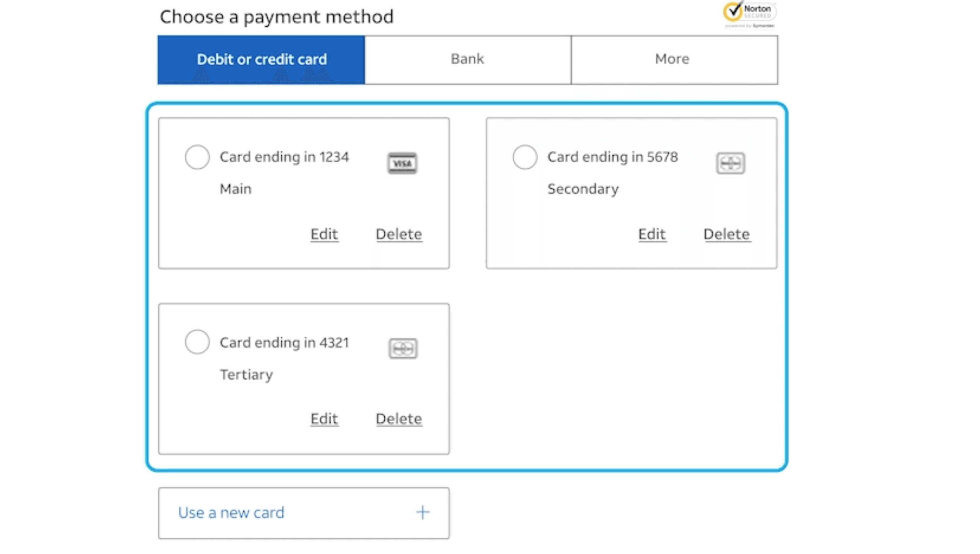Click the plus icon for new card
This screenshot has width=980, height=554.
tap(423, 512)
